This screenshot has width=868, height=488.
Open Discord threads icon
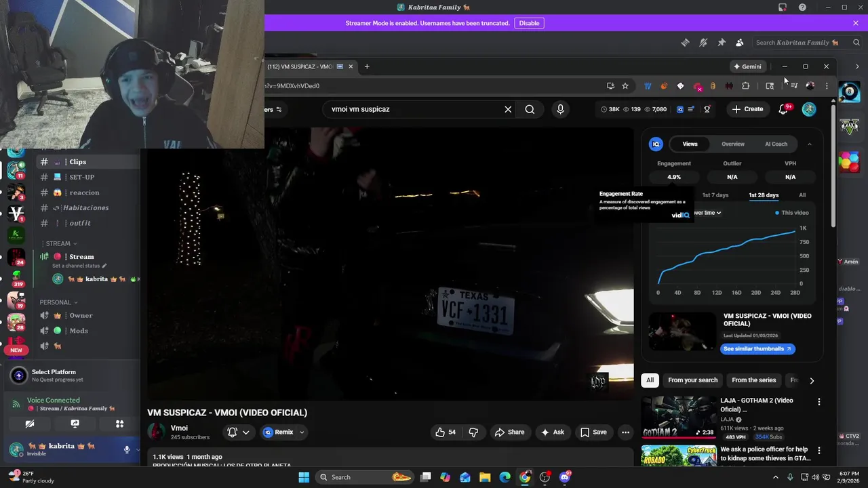(685, 42)
